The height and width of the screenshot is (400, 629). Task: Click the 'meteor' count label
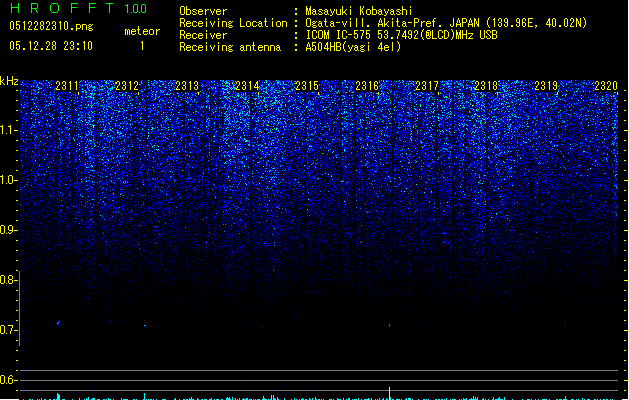(142, 31)
